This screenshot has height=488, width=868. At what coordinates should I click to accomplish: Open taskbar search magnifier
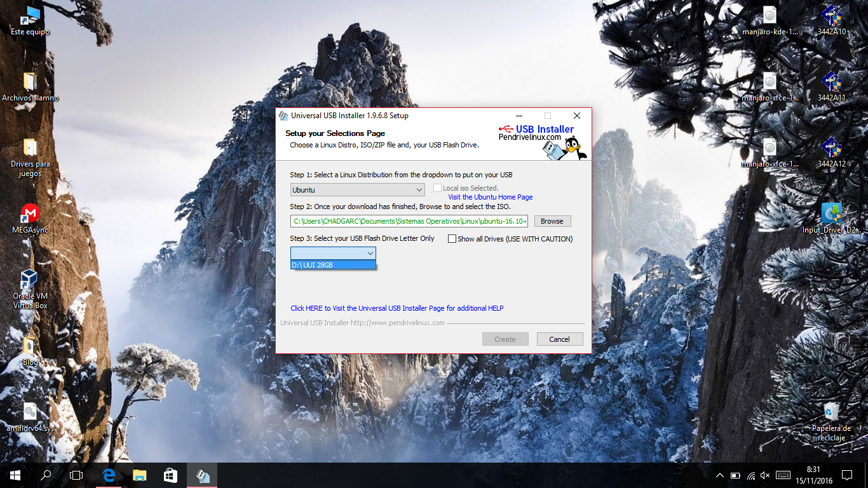tap(46, 475)
